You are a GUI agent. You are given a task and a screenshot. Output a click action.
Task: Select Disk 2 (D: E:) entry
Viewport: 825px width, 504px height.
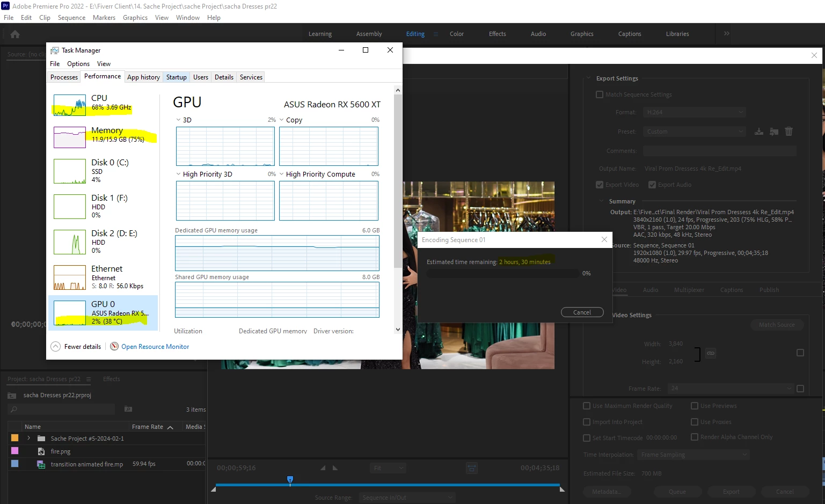[103, 242]
